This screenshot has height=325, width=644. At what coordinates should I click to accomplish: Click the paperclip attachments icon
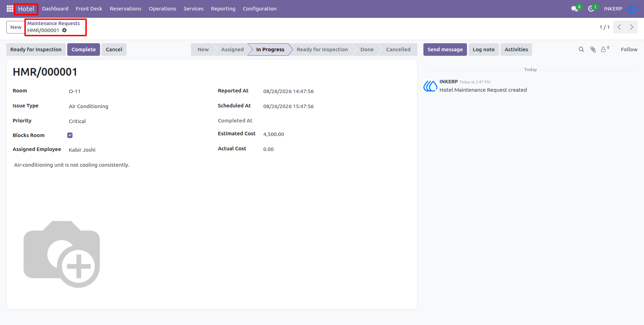[593, 50]
